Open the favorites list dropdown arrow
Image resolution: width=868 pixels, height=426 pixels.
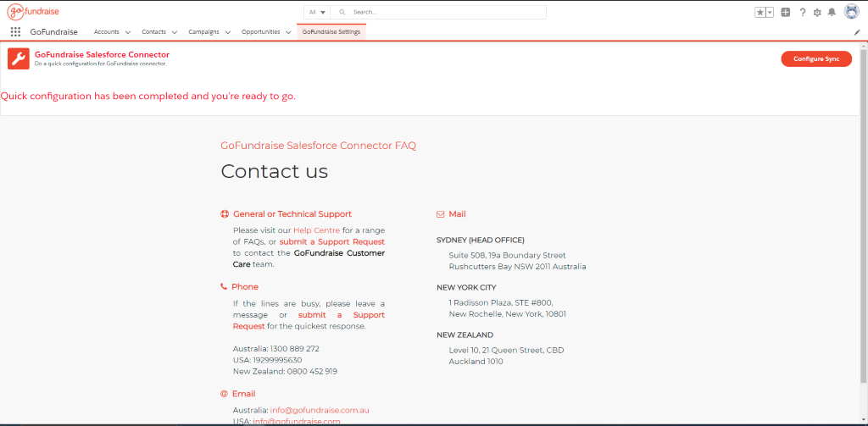(770, 12)
